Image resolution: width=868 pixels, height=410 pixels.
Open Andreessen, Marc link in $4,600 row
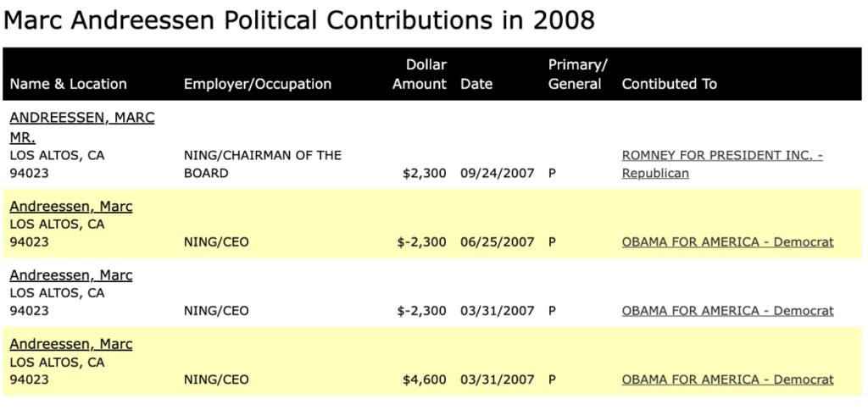pyautogui.click(x=71, y=344)
